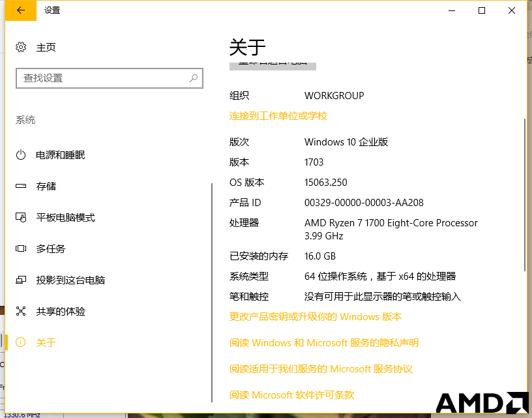
Task: Click the 没有可用于此显示器的笔或触控输入 text
Action: [382, 297]
